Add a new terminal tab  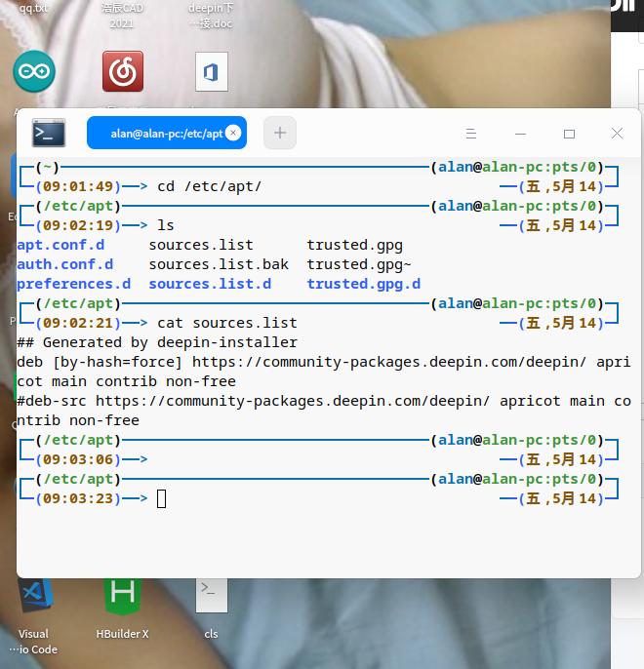280,133
